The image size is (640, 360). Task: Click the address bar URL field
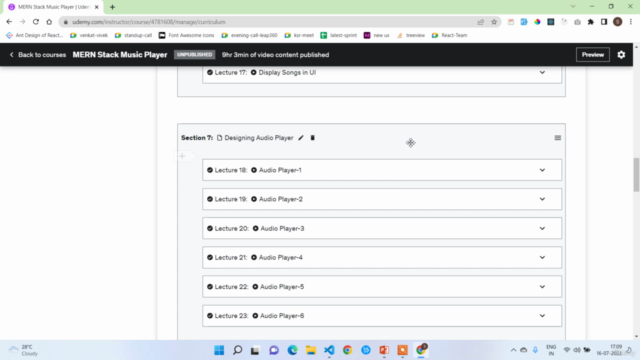(269, 22)
